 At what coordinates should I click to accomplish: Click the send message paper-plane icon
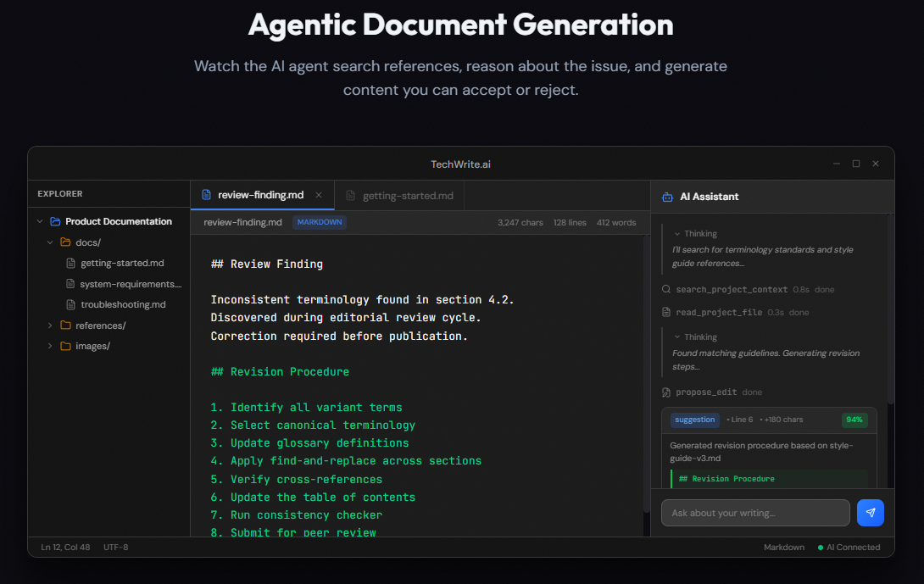pos(870,513)
